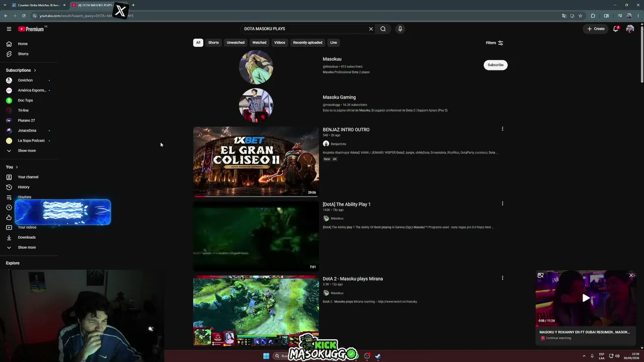
Task: Open the YouTube account avatar menu
Action: point(630,29)
